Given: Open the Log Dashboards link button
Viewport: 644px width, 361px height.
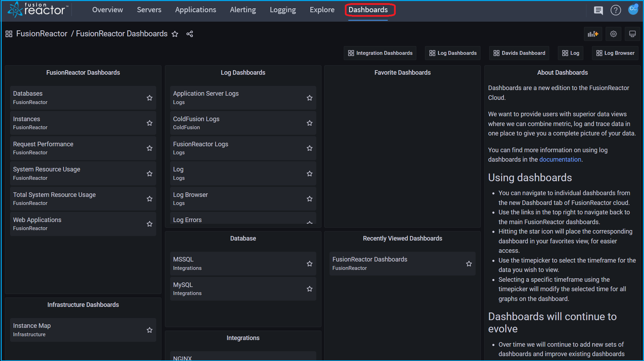Looking at the screenshot, I should point(453,53).
